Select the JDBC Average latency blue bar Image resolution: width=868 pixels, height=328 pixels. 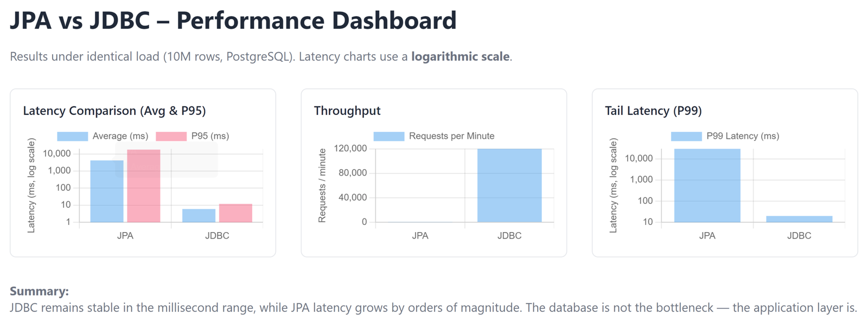click(199, 216)
